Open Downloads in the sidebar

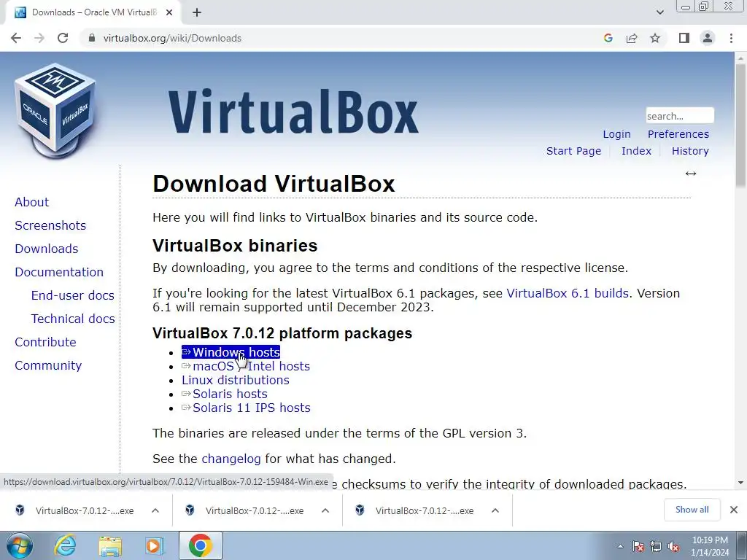[x=46, y=249]
